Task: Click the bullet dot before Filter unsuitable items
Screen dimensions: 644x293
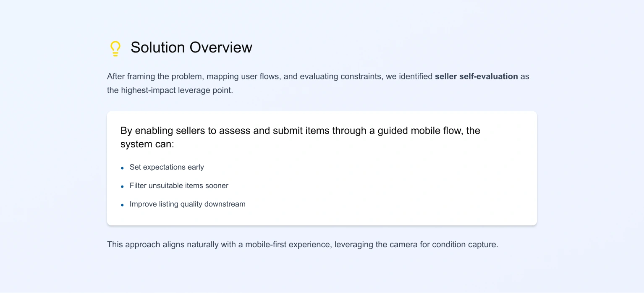Action: (122, 186)
